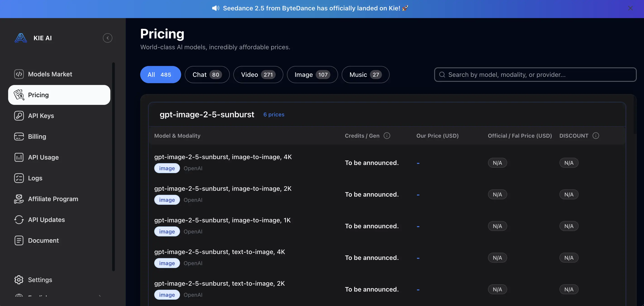Click the gpt-image-2-5-sunburst group heading
Screen dimensions: 644x306
click(207, 114)
